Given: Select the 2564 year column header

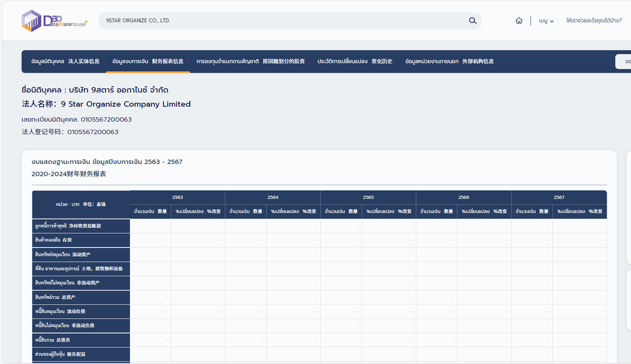Looking at the screenshot, I should pyautogui.click(x=273, y=197).
